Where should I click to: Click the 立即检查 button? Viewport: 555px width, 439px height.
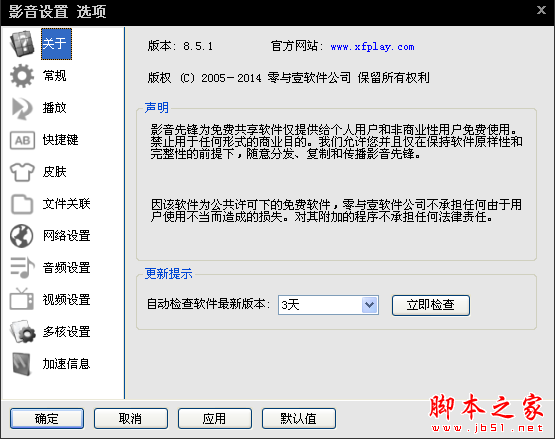431,305
